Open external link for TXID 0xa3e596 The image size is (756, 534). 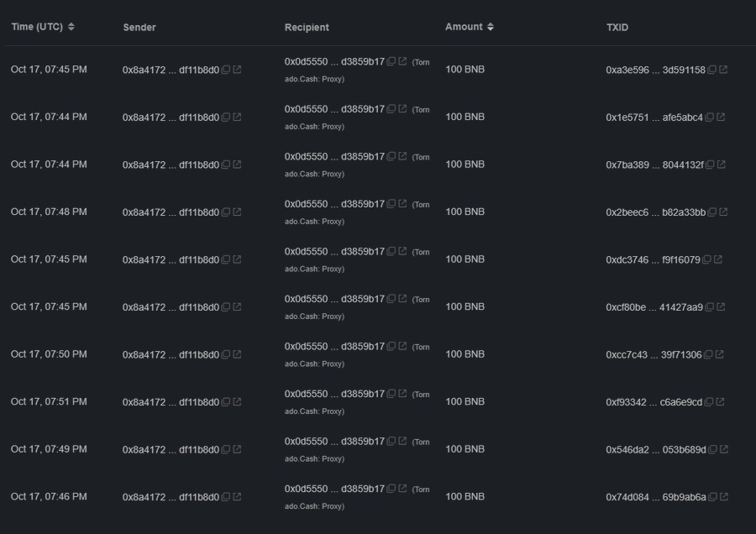tap(723, 70)
